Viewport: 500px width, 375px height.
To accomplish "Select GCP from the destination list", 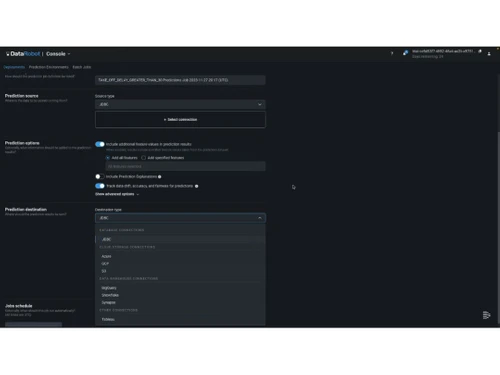I will point(180,264).
